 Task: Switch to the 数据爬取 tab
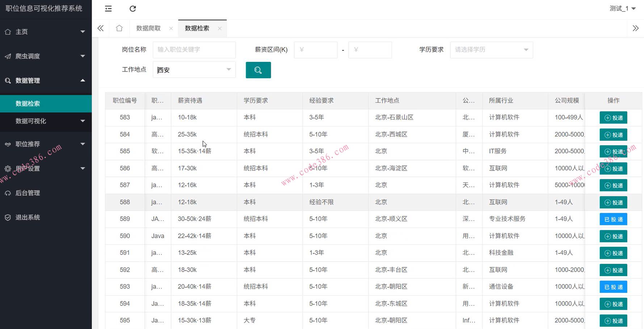(148, 28)
